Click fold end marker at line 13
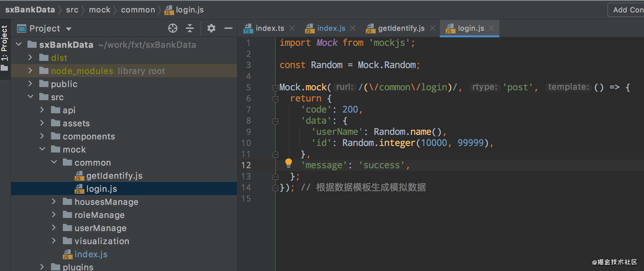This screenshot has height=271, width=644. point(276,177)
